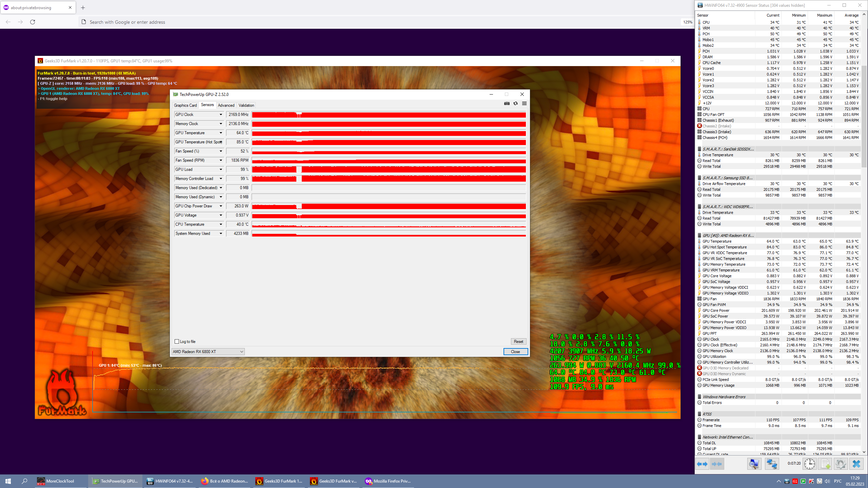This screenshot has height=488, width=868.
Task: Open the GPU Clock sensor dropdown arrow
Action: tap(221, 115)
